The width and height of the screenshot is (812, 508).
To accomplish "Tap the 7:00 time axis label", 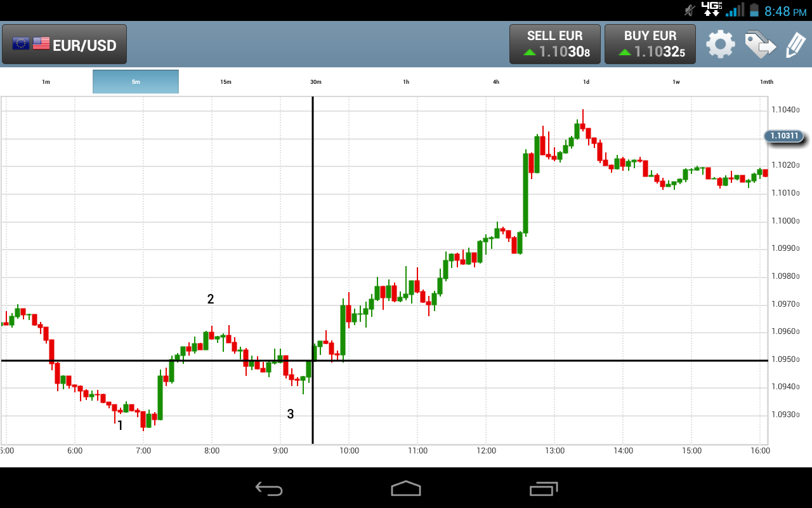I will coord(143,451).
